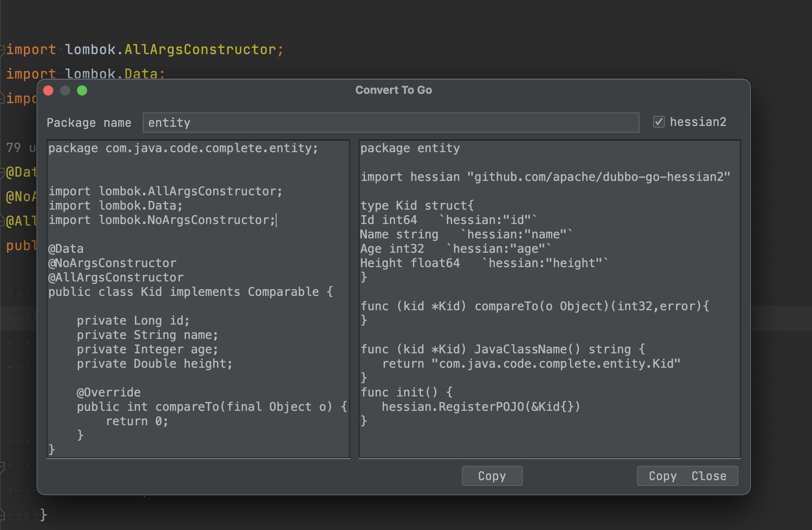This screenshot has width=812, height=530.
Task: Click the hessian2 label text toggle
Action: click(702, 123)
